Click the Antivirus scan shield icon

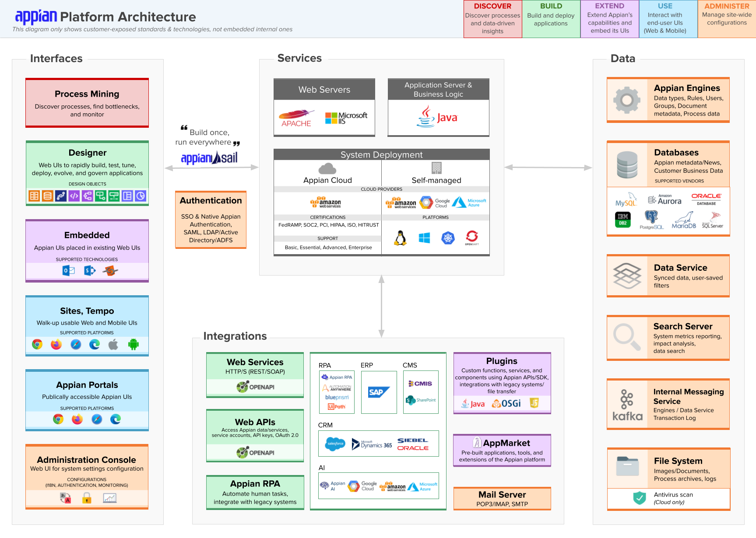click(x=640, y=498)
